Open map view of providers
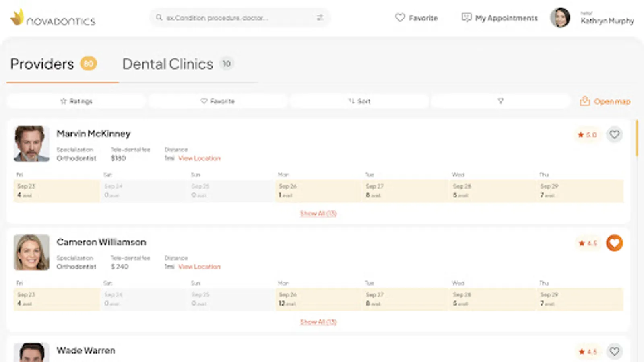Screen dimensions: 644x362 click(x=605, y=101)
